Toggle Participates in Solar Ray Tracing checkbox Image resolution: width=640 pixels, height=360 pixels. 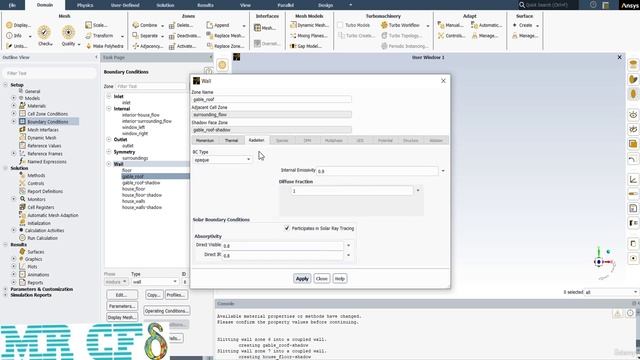(287, 228)
